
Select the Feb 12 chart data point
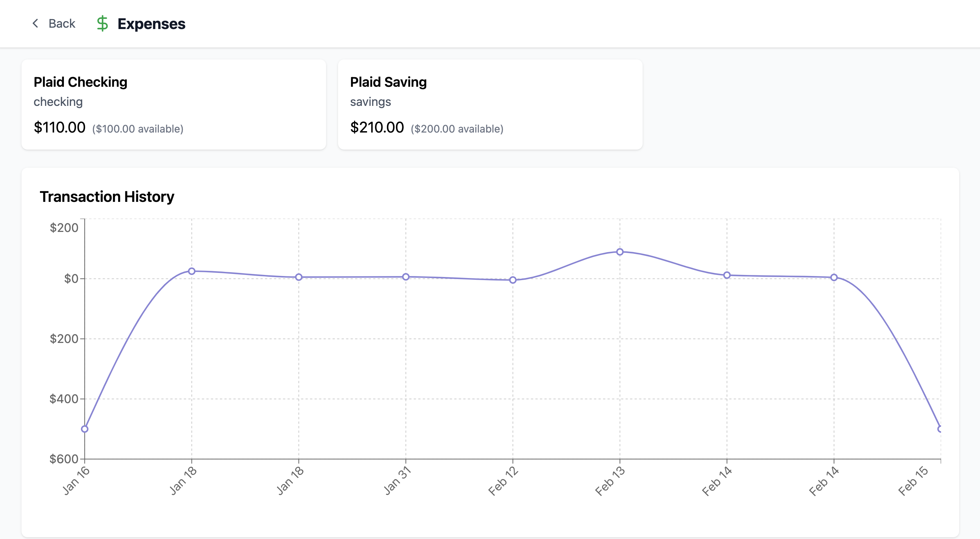pos(513,280)
